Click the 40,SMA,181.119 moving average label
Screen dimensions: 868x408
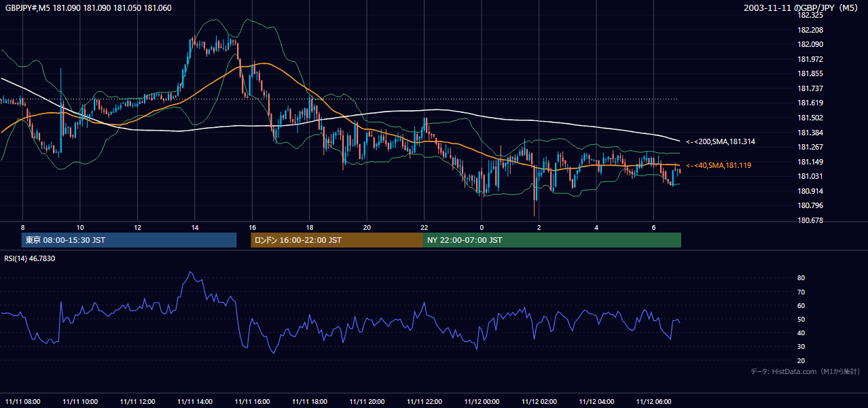click(x=718, y=165)
